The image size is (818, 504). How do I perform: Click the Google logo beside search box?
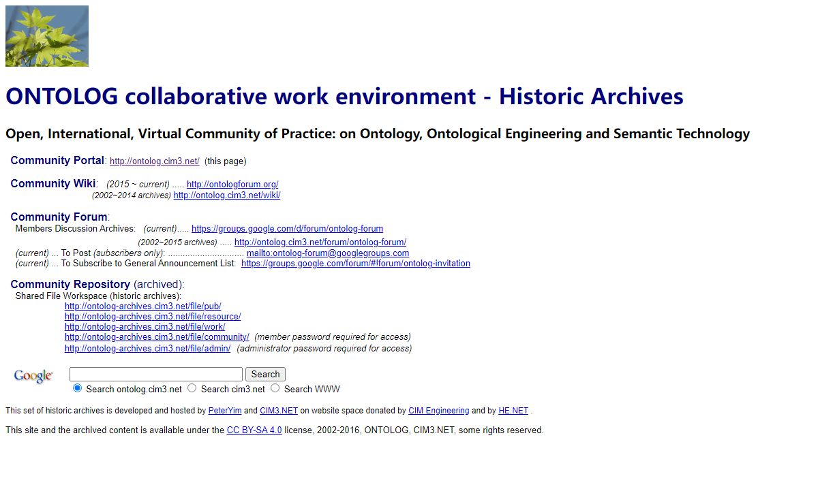tap(33, 376)
